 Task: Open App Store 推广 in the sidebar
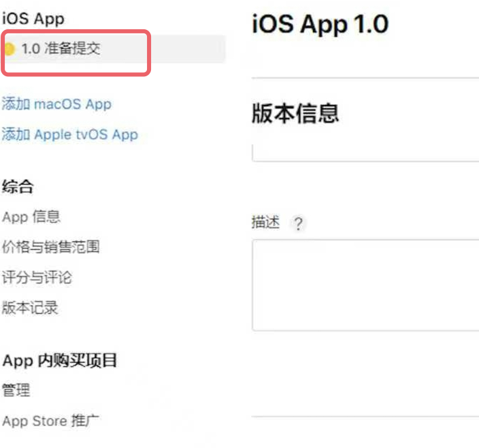tap(51, 421)
